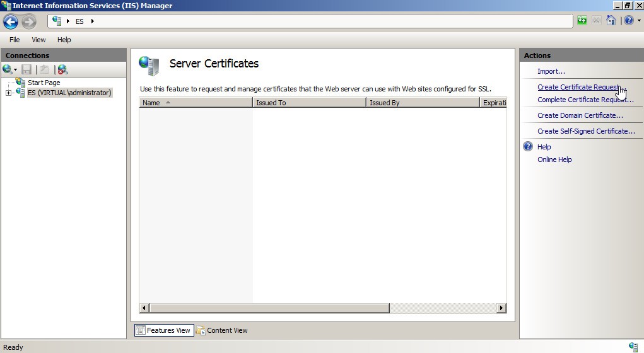Click the Delete Connection icon in Connections toolbar
Image resolution: width=644 pixels, height=353 pixels.
click(x=62, y=69)
